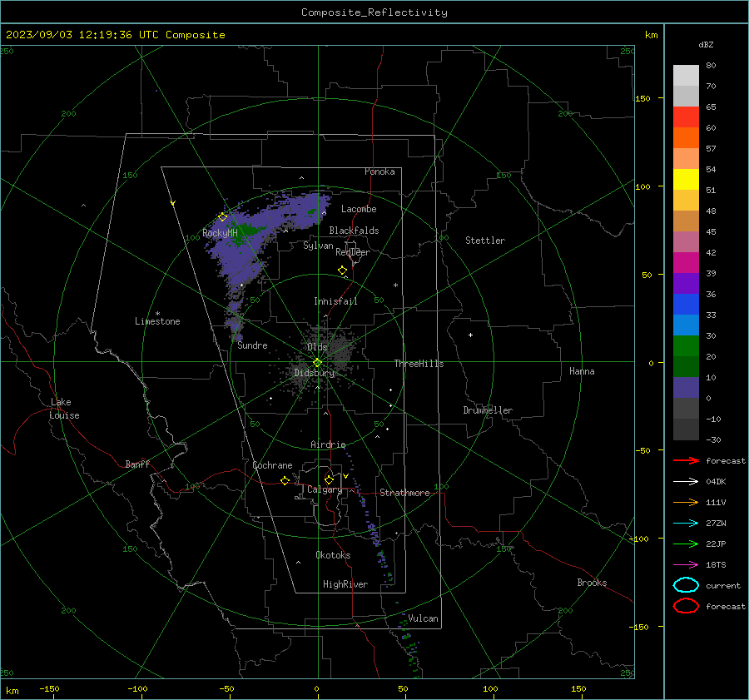Click the HighRiver town label
Viewport: 749px width, 700px height.
click(x=345, y=584)
